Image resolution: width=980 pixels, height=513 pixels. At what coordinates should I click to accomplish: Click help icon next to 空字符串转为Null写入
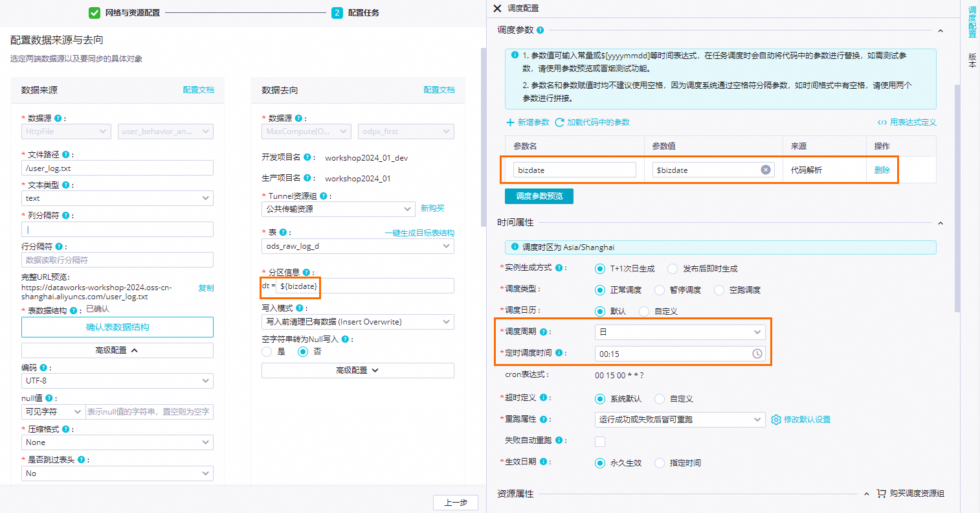pos(346,339)
